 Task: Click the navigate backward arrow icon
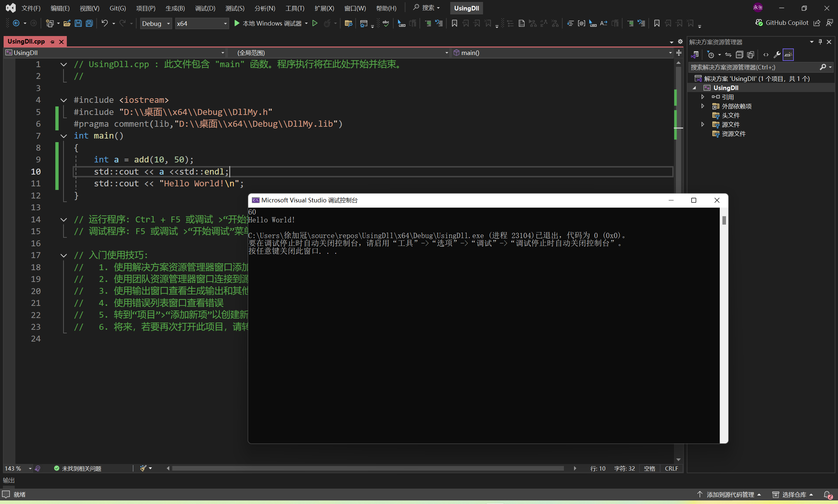coord(16,23)
